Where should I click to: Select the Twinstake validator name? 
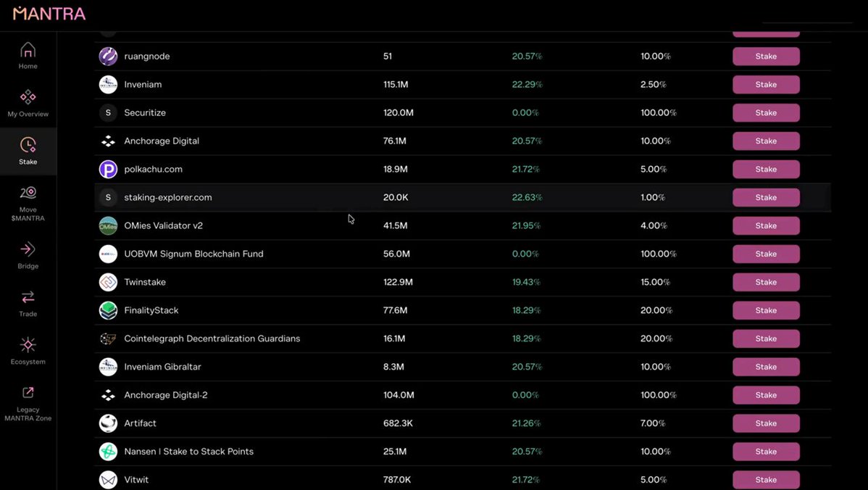[145, 282]
